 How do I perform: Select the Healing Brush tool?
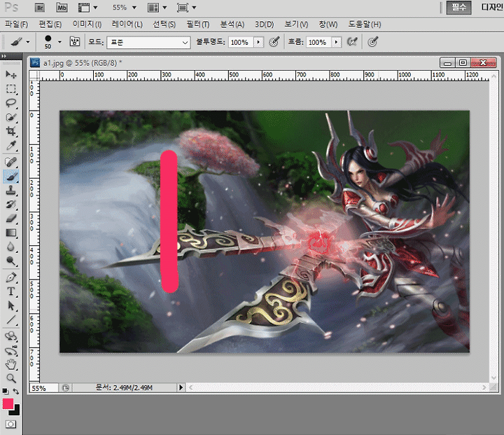[11, 162]
